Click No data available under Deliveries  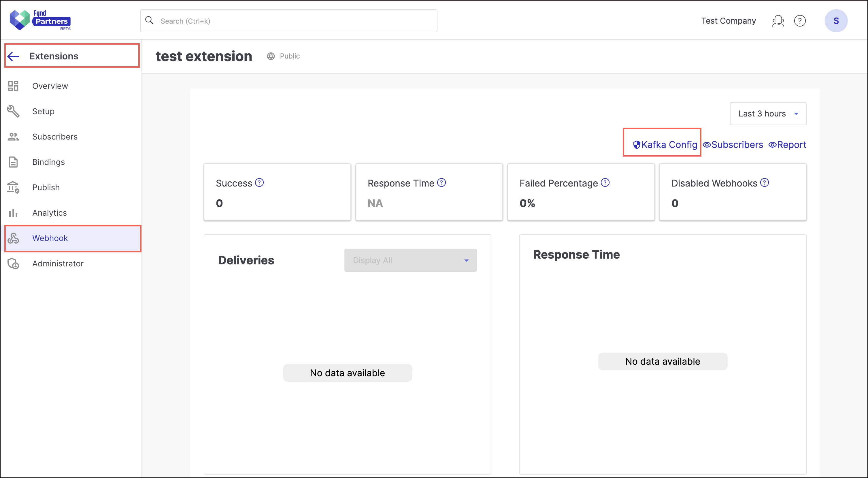[348, 373]
